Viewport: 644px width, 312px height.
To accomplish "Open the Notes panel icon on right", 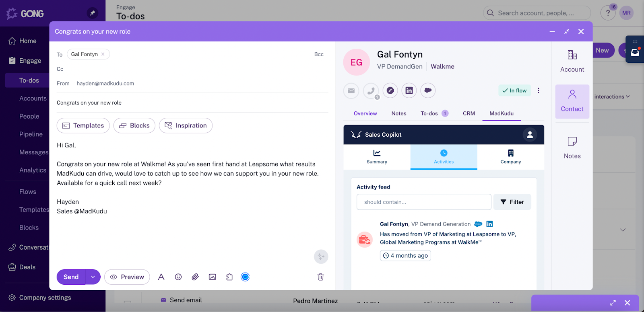I will [x=572, y=148].
